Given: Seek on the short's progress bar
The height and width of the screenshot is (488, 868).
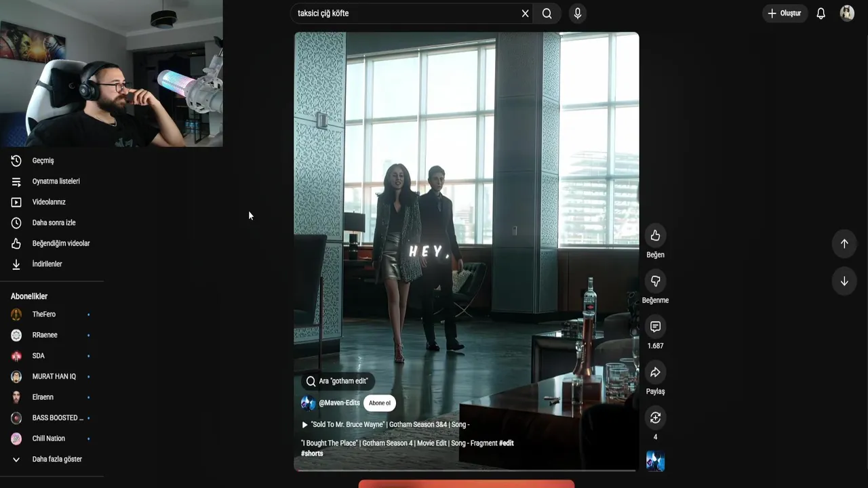Looking at the screenshot, I should (x=467, y=470).
